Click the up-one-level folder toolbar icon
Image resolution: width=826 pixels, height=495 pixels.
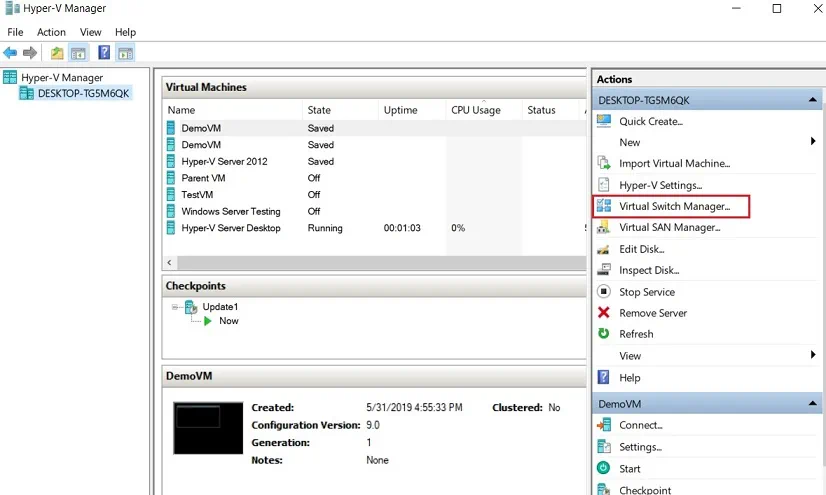point(57,53)
